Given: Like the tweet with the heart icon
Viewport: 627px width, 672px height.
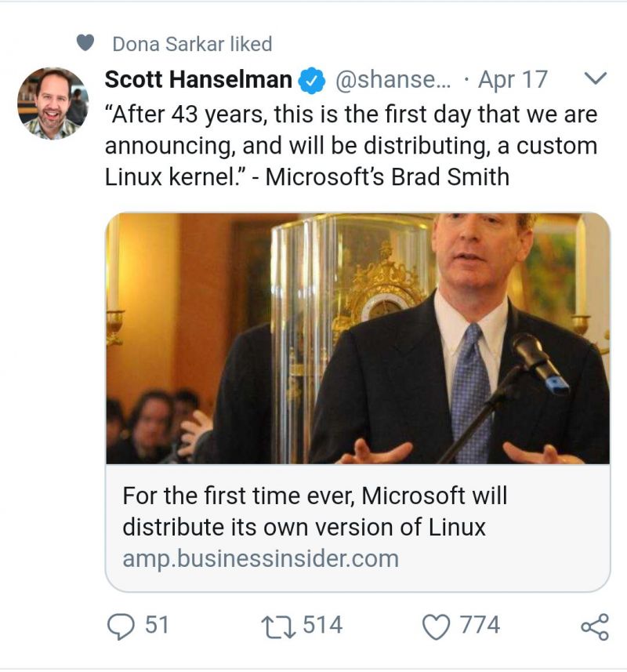Looking at the screenshot, I should (436, 626).
